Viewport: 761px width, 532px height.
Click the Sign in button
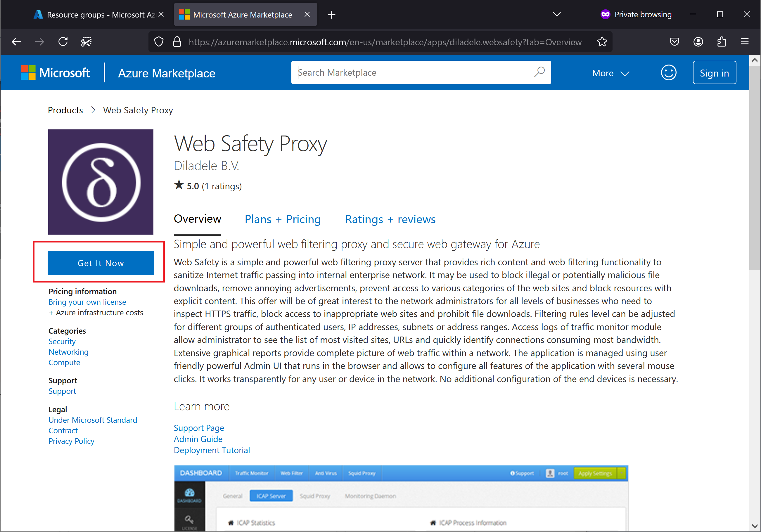714,72
